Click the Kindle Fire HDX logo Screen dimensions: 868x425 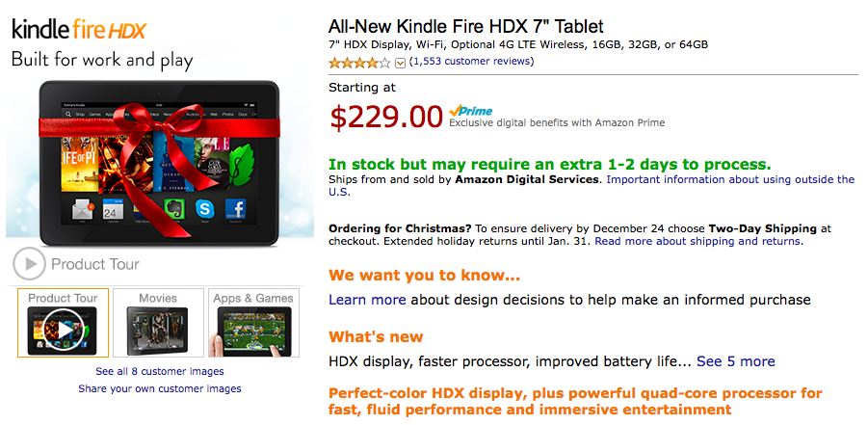pyautogui.click(x=79, y=29)
